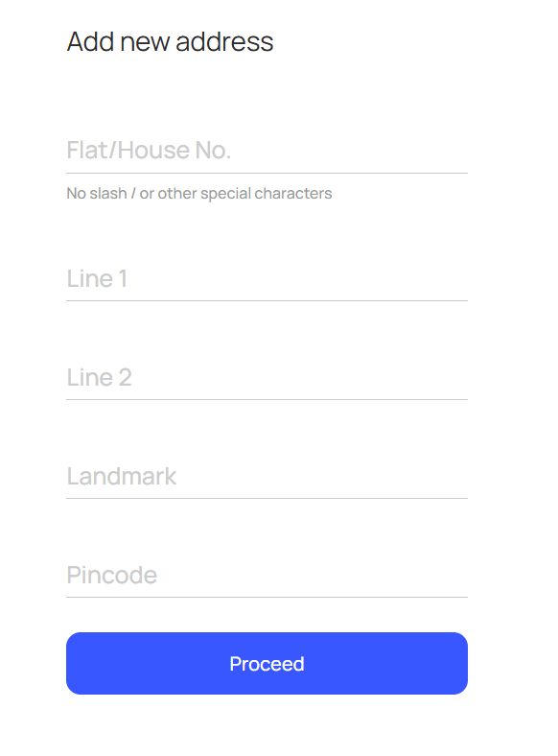Submit the address form with Proceed
This screenshot has width=558, height=756.
[x=267, y=664]
